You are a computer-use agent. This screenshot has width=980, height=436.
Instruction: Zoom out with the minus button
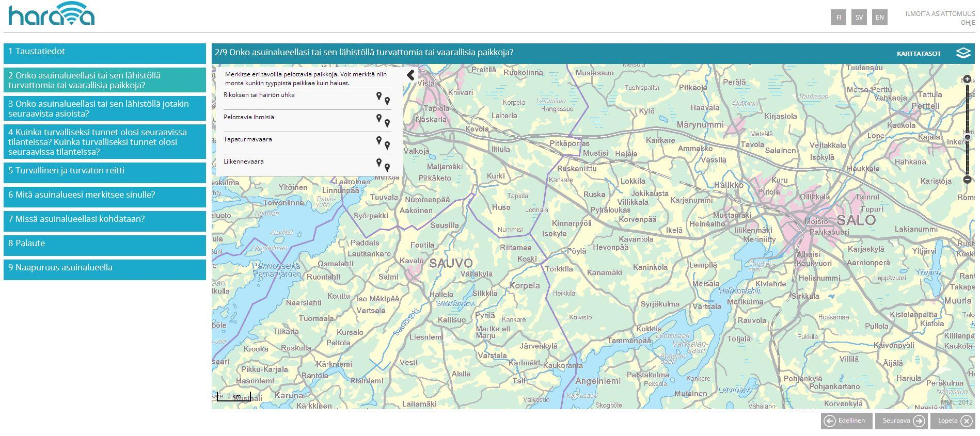coord(967,180)
